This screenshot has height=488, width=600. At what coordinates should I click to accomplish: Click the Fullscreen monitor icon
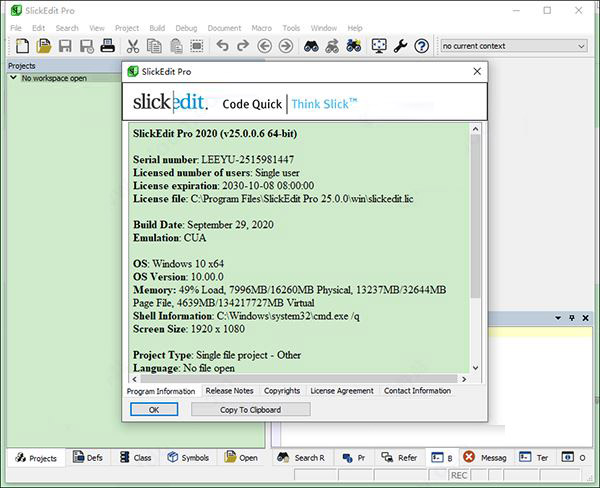click(x=379, y=46)
